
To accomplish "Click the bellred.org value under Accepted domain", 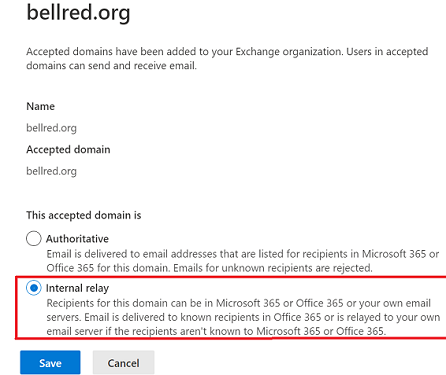I will [x=51, y=171].
